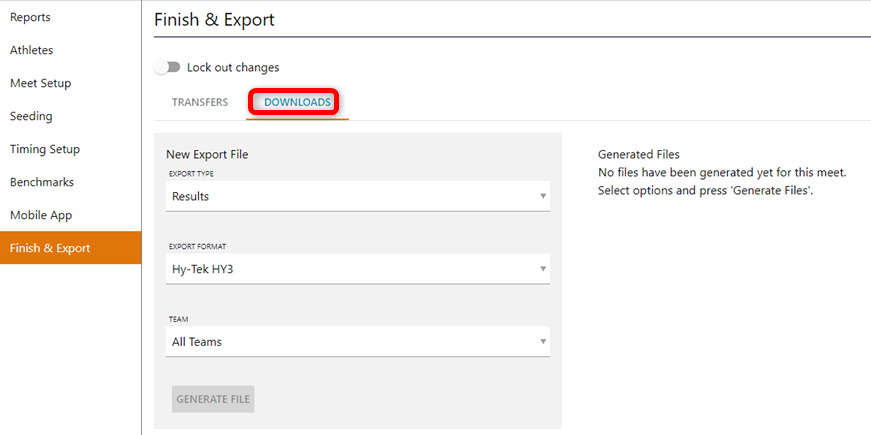Go to the Athletes page
The image size is (871, 435).
tap(32, 50)
